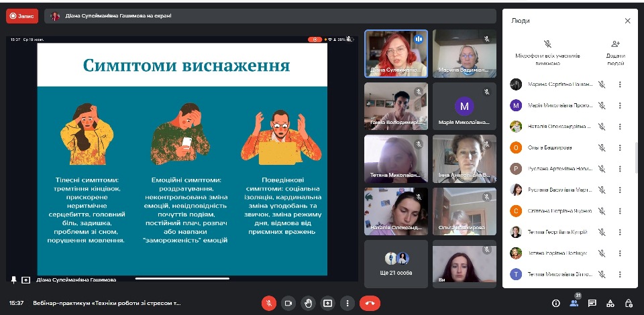The width and height of the screenshot is (644, 315).
Task: Select your own Ви video tile
Action: coord(464,264)
